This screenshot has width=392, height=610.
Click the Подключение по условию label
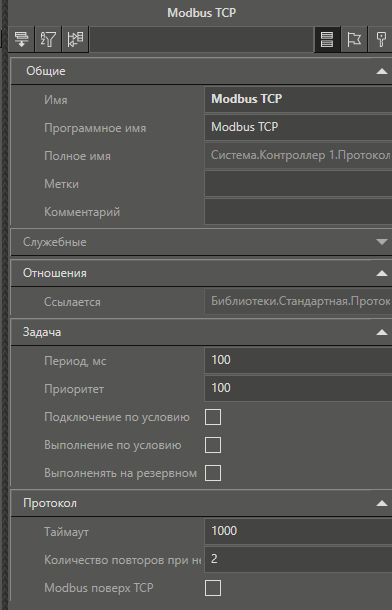(117, 417)
